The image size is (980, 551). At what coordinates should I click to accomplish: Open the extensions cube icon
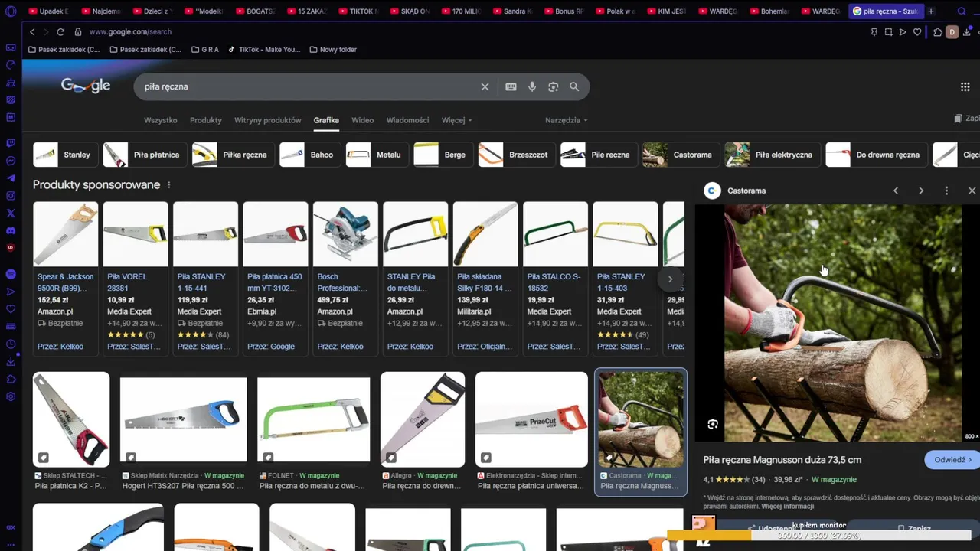938,32
